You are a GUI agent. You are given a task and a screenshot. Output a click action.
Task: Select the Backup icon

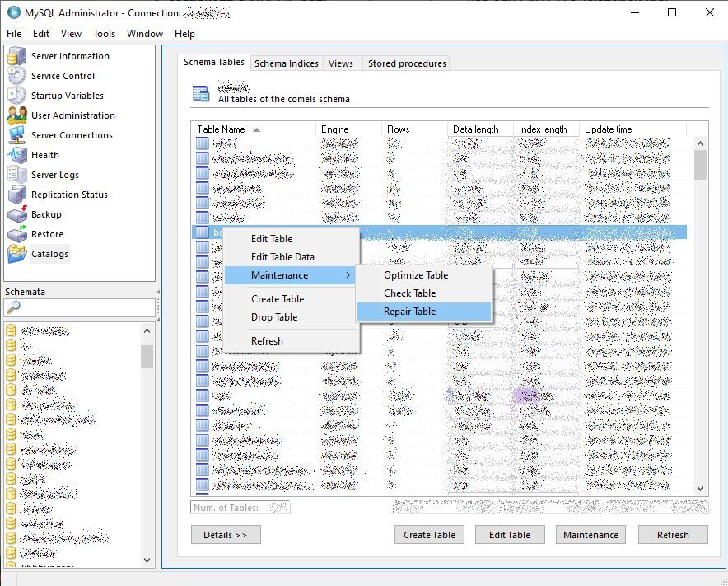[x=16, y=214]
